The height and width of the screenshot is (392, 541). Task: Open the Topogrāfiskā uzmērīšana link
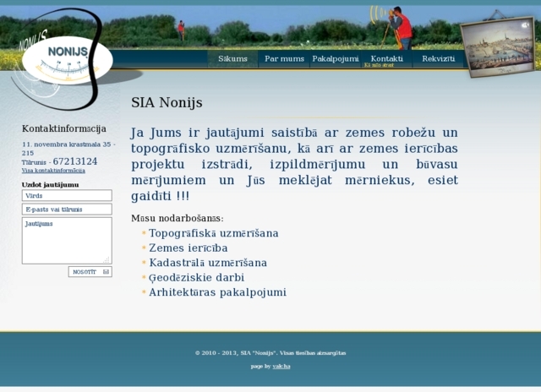coord(214,233)
